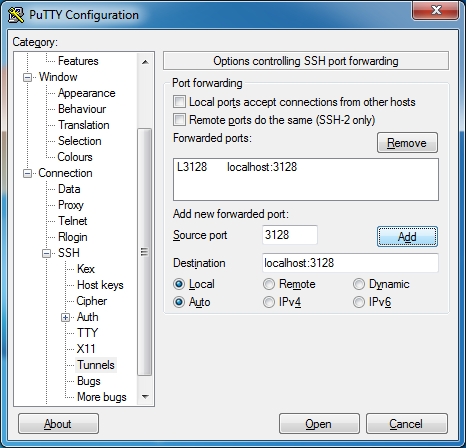466x448 pixels.
Task: Select the Remote forwarding radio button
Action: tap(269, 284)
